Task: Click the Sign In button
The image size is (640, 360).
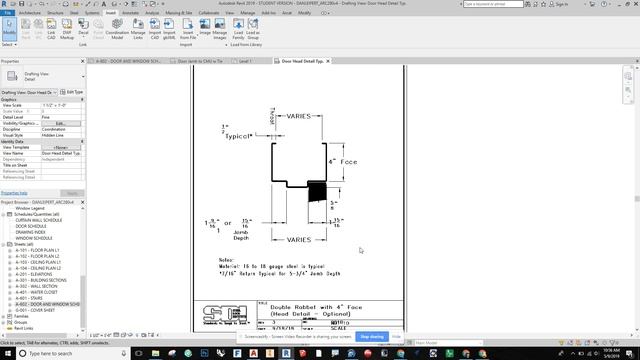Action: click(559, 4)
